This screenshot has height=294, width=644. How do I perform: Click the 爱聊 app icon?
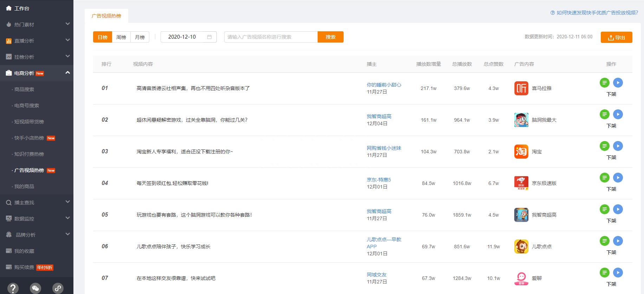521,278
